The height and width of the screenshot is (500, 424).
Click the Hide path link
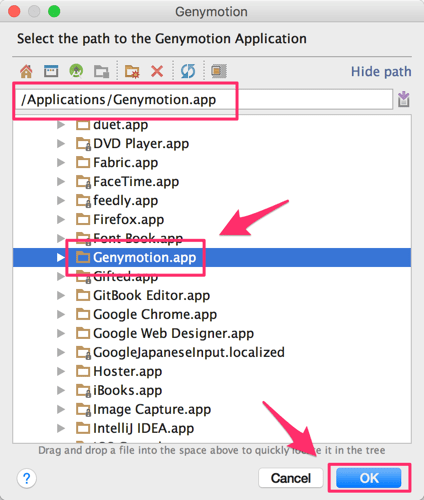point(381,72)
